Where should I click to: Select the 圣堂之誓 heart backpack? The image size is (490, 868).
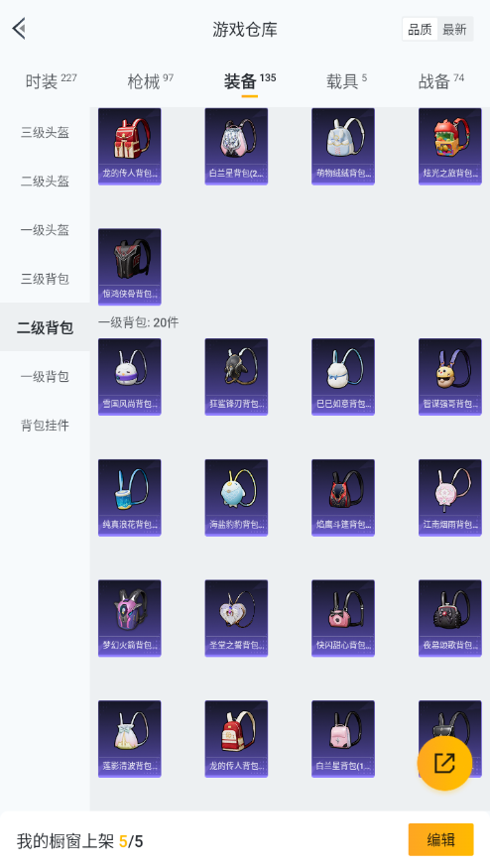[236, 618]
